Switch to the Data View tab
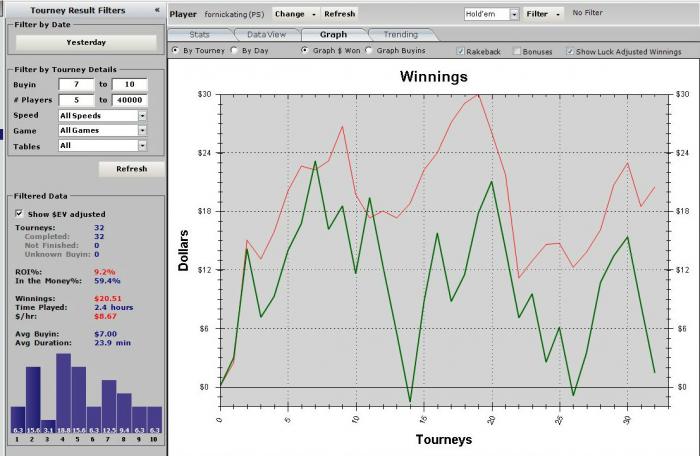700x456 pixels. (x=267, y=34)
